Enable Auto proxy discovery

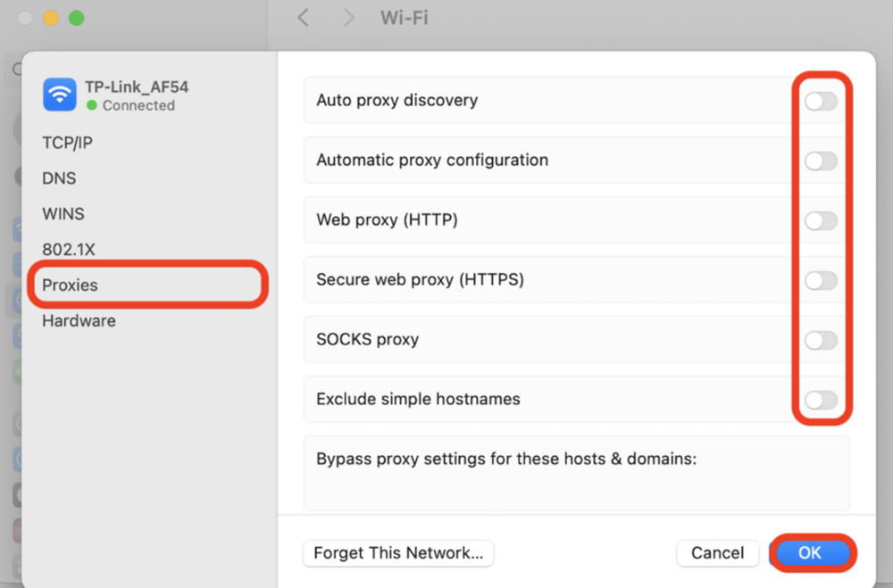(x=820, y=101)
